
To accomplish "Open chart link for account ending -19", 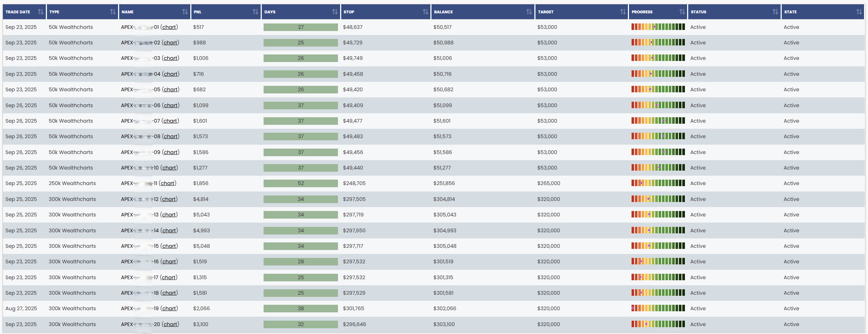I will 169,308.
